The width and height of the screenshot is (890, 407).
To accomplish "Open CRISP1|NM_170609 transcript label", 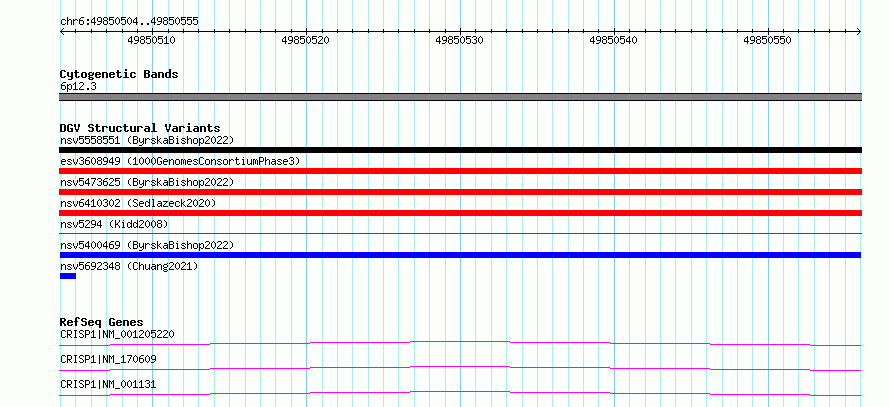I will 108,359.
